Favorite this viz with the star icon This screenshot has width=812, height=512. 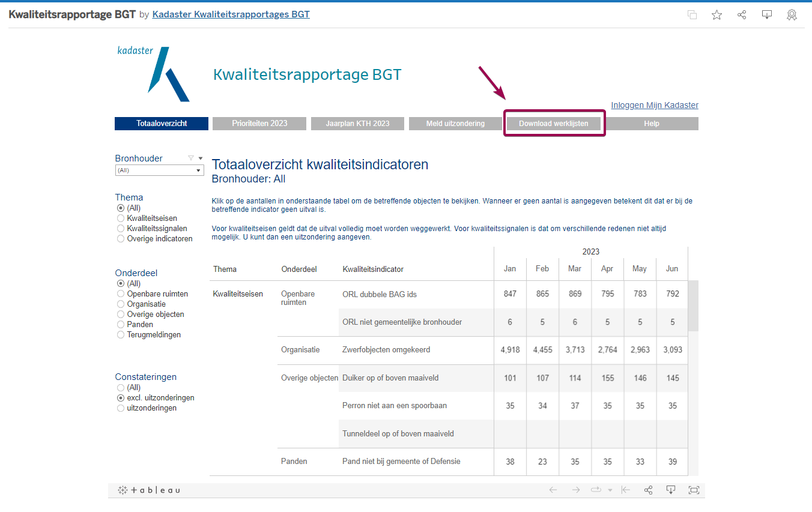click(717, 15)
